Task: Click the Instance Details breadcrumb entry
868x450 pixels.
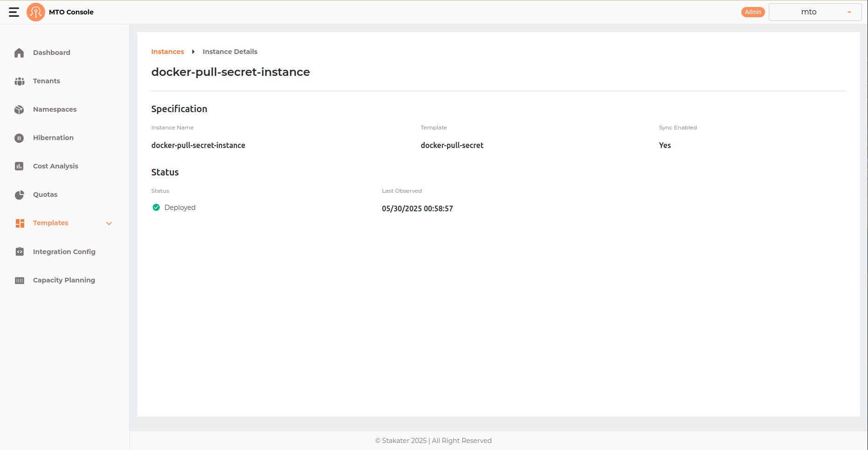Action: [x=230, y=51]
